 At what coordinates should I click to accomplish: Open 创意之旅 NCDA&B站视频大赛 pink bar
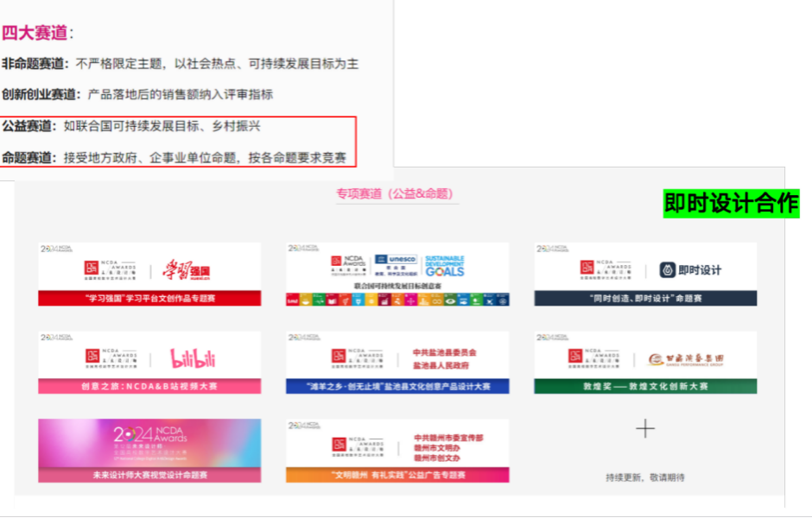click(x=149, y=387)
